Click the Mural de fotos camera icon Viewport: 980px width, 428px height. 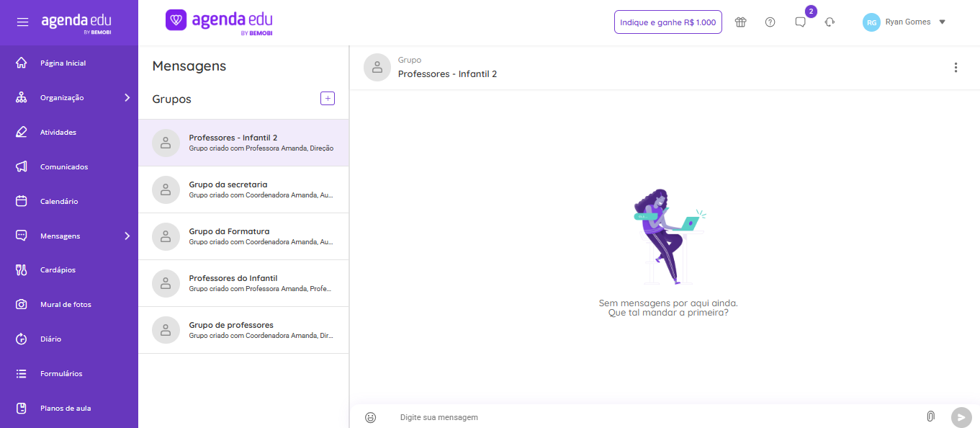[x=22, y=304]
